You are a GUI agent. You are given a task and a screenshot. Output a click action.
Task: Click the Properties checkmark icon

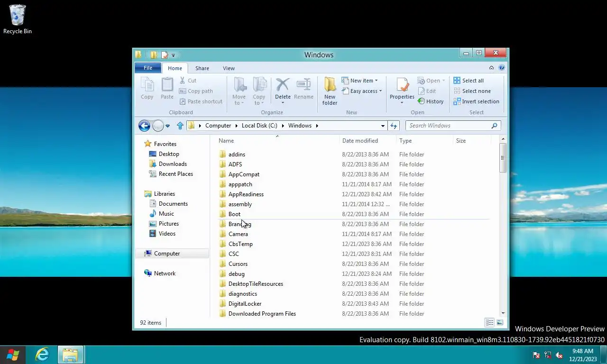(402, 85)
